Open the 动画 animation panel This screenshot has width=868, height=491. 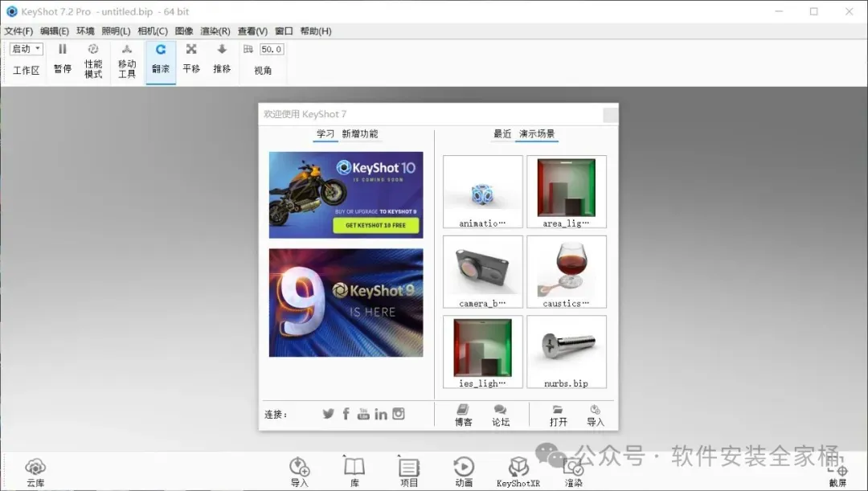point(464,473)
